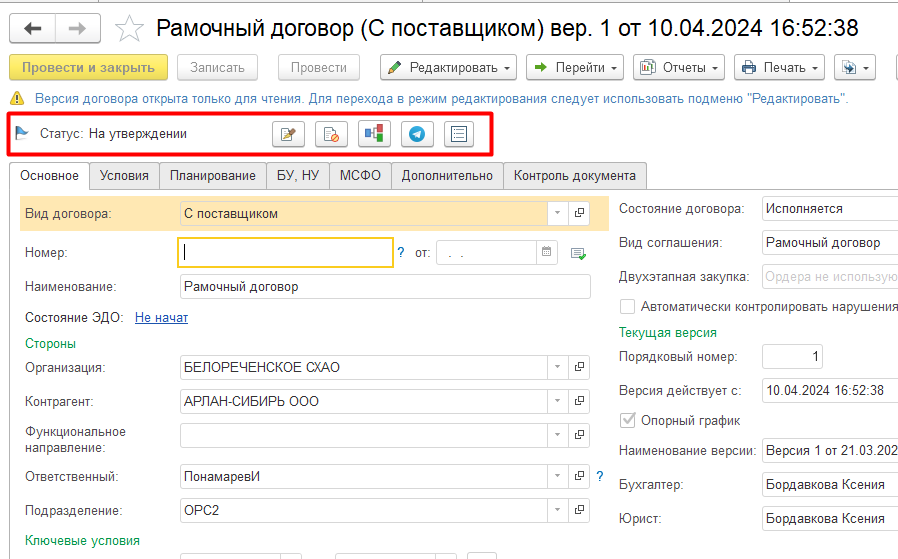Click the document with red mark icon
This screenshot has height=559, width=898.
click(331, 134)
